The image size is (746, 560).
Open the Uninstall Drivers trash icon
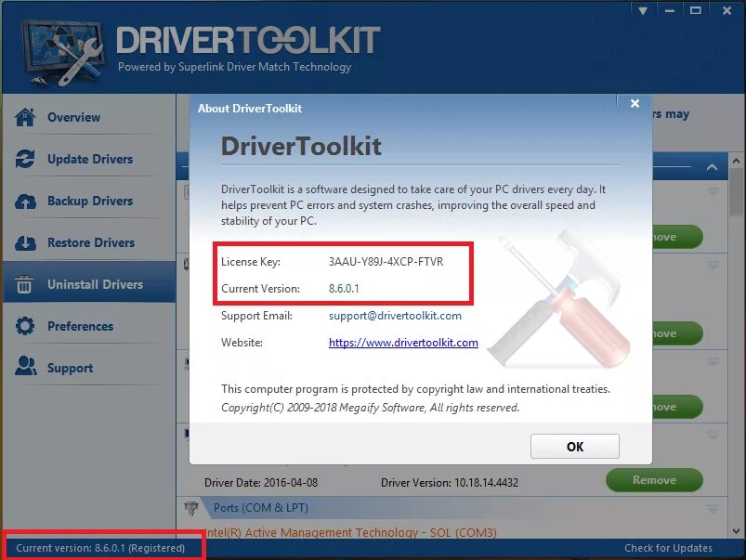27,284
